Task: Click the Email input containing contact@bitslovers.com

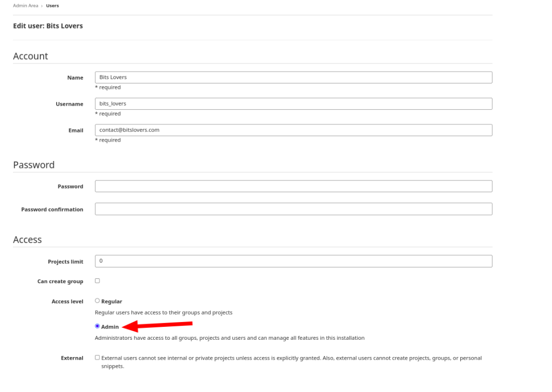Action: (293, 130)
